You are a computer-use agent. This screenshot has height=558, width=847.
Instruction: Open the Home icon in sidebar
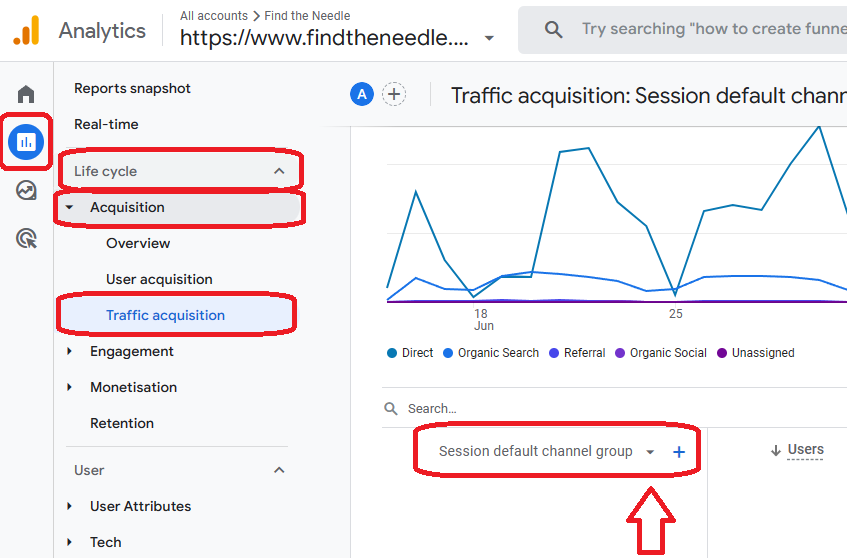[x=26, y=94]
